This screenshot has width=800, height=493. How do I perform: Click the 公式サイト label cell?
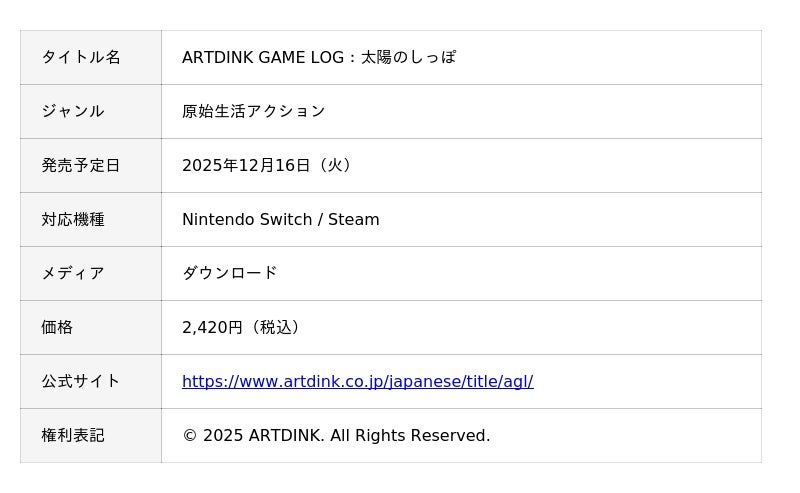click(81, 381)
